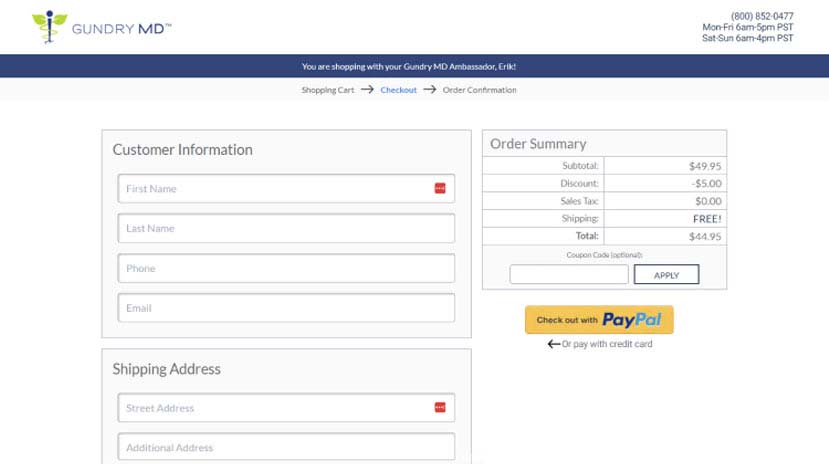Viewport: 829px width, 464px height.
Task: Click the Email input field
Action: [286, 308]
